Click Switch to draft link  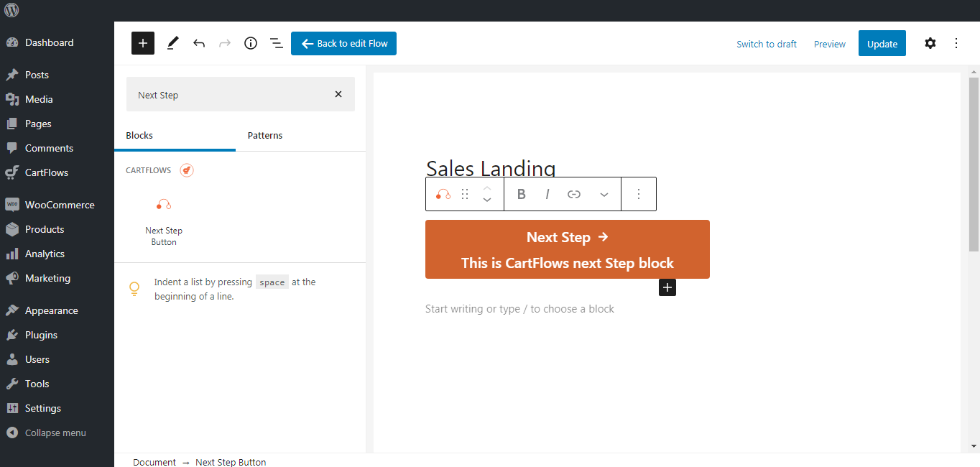click(767, 44)
